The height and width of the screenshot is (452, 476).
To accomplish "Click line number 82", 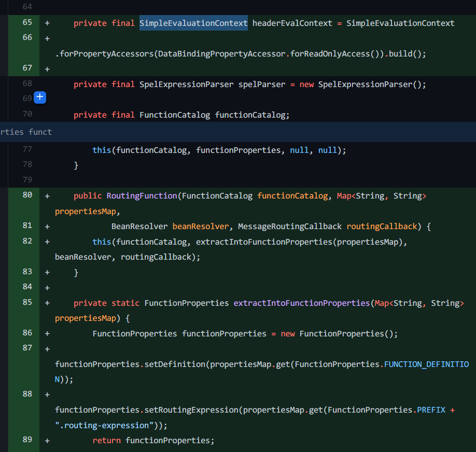I will click(x=27, y=241).
